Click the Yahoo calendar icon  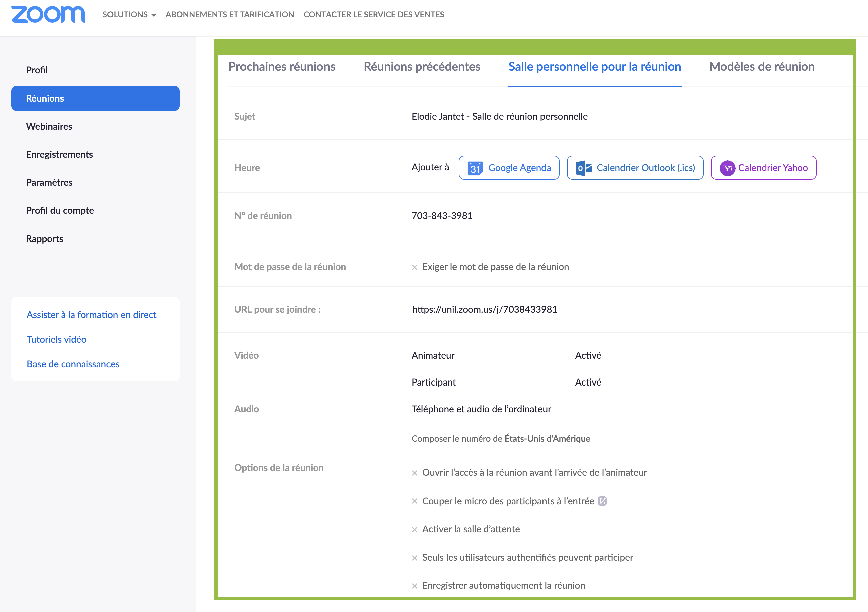pyautogui.click(x=727, y=168)
